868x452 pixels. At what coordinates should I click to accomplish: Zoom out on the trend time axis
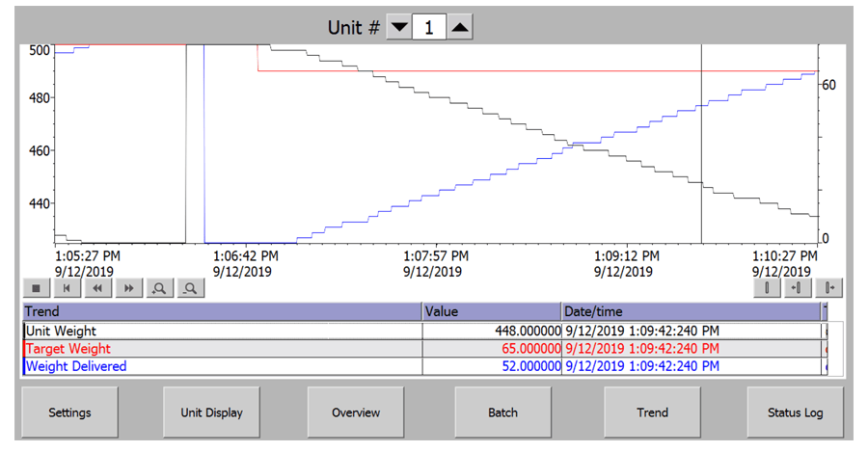pyautogui.click(x=191, y=287)
